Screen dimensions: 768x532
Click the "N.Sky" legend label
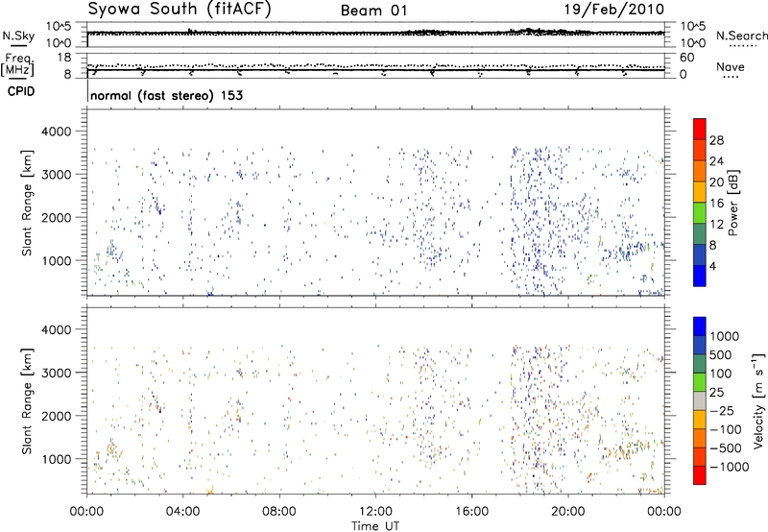[x=18, y=36]
